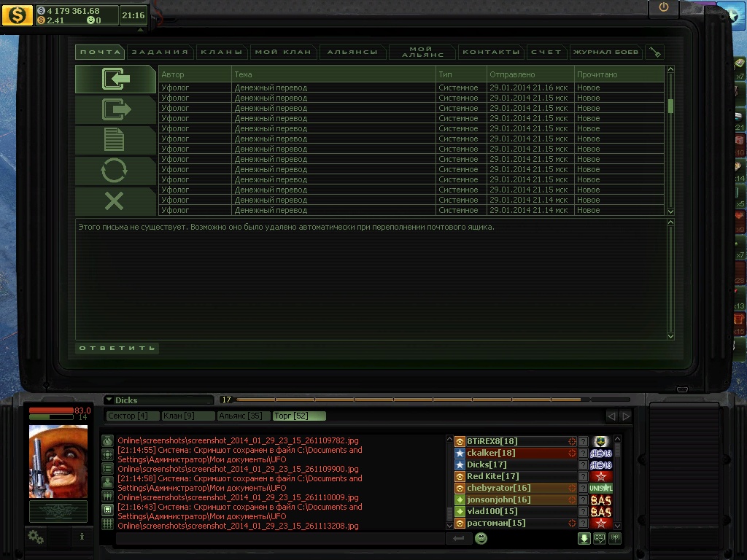The width and height of the screenshot is (747, 560).
Task: Click the wrench settings tab icon
Action: 655,52
